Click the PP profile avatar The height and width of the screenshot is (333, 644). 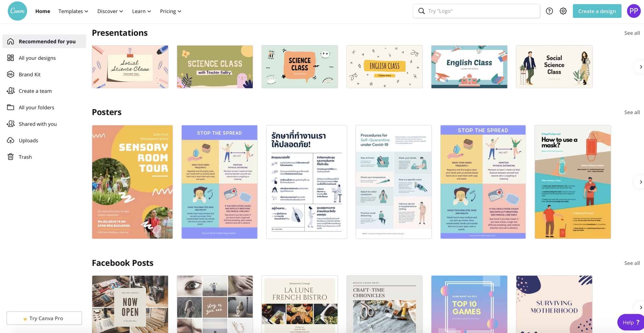point(633,11)
